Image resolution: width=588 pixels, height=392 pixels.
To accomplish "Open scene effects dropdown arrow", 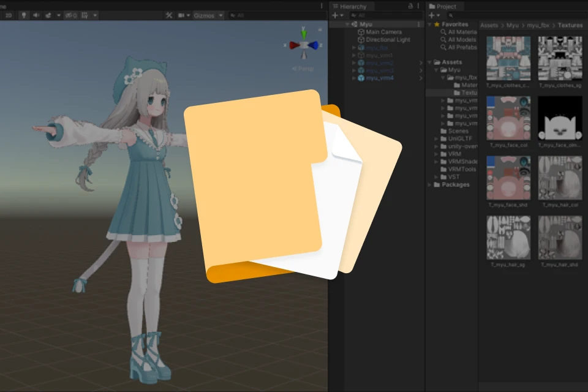I will click(x=59, y=15).
